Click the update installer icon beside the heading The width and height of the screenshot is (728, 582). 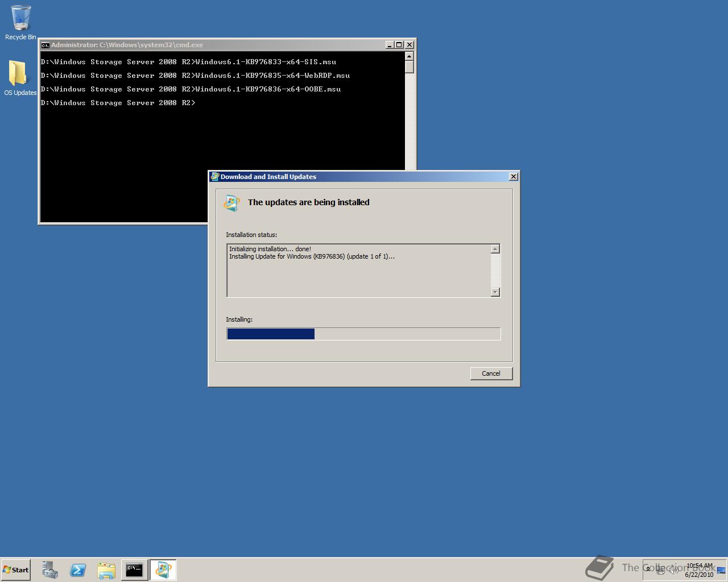coord(231,203)
